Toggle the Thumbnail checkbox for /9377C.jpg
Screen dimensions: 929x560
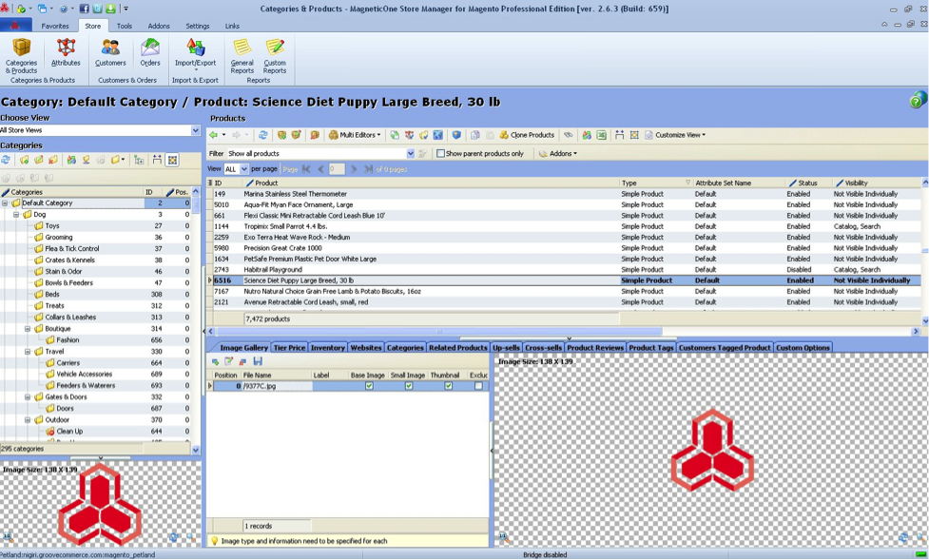click(449, 386)
